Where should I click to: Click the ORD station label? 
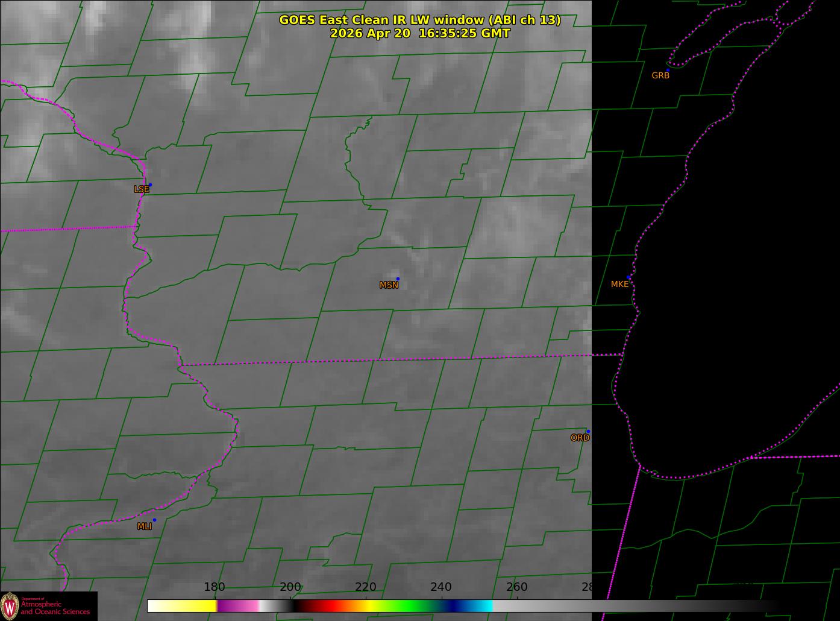pyautogui.click(x=580, y=438)
